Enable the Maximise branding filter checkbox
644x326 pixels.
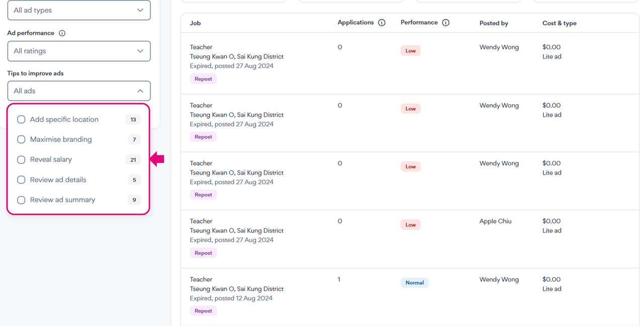(x=21, y=139)
